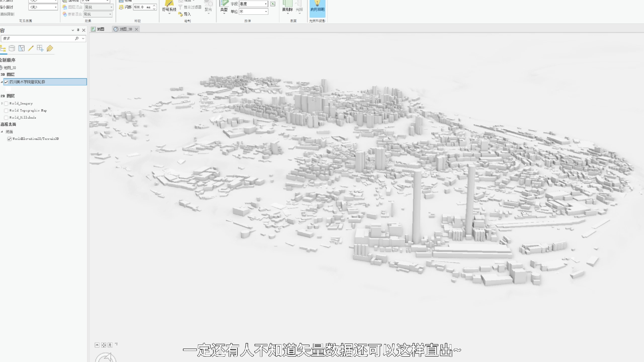Open the label tag icon in Contents toolbar
The image size is (644, 362).
pos(49,49)
